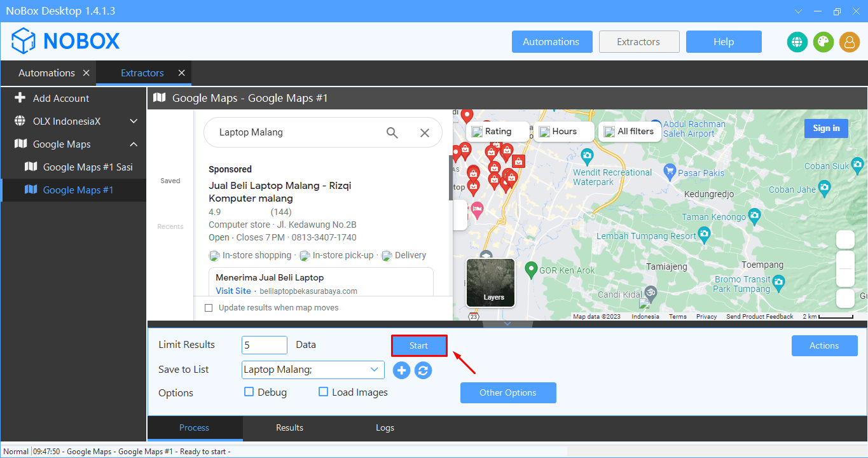Click the blue plus add-list icon

coord(401,370)
